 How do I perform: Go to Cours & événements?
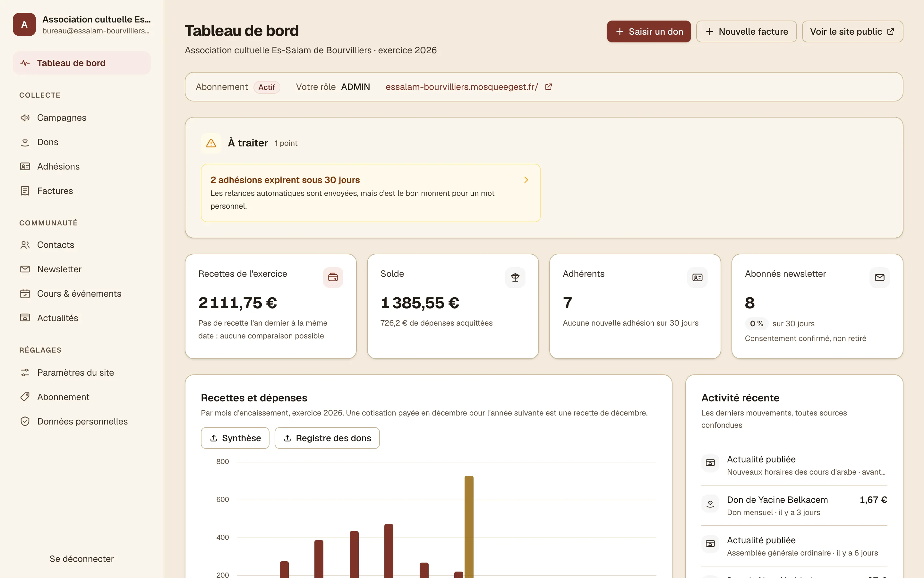coord(82,294)
